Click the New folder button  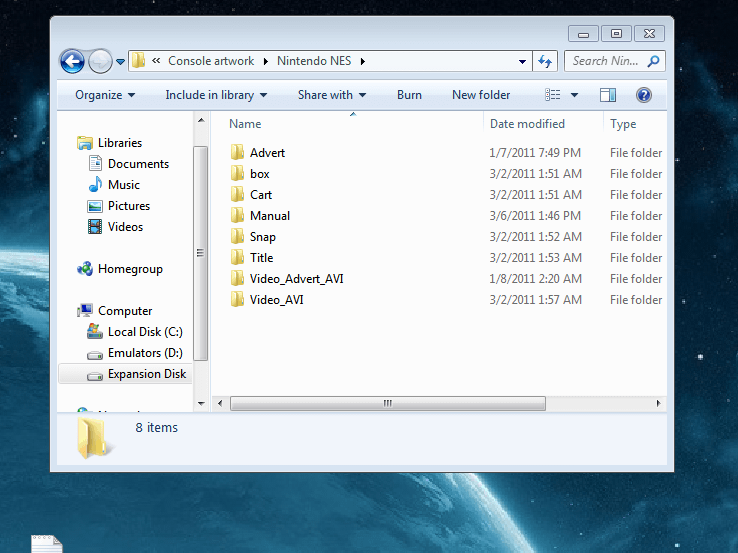point(481,95)
